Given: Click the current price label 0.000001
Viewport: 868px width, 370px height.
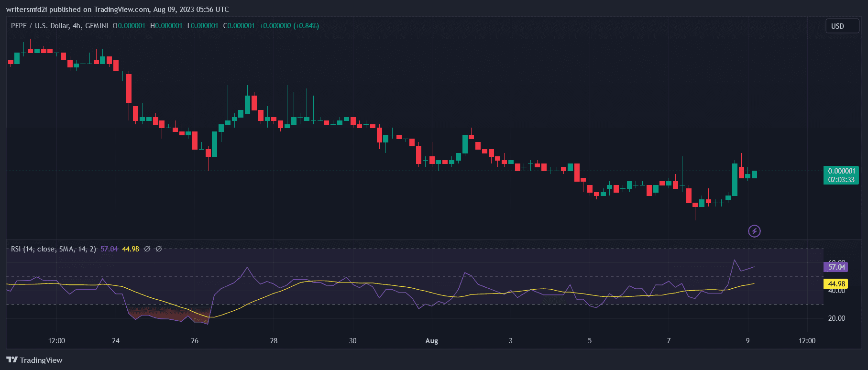Looking at the screenshot, I should point(841,171).
